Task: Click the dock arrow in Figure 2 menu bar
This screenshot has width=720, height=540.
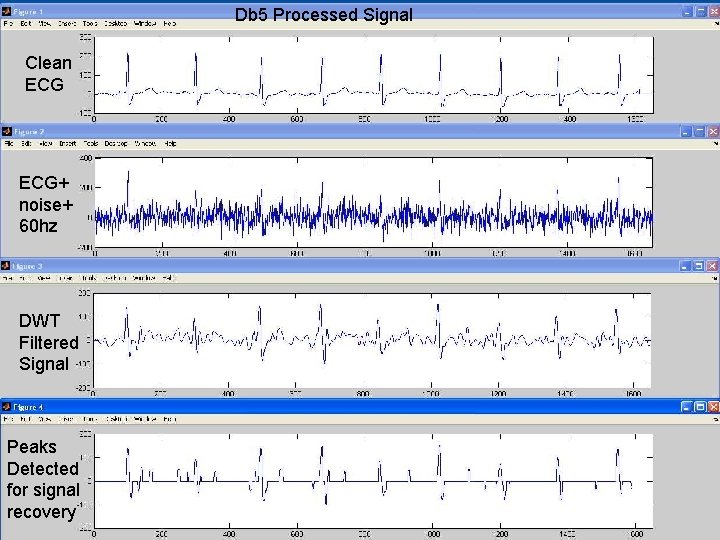Action: click(715, 144)
